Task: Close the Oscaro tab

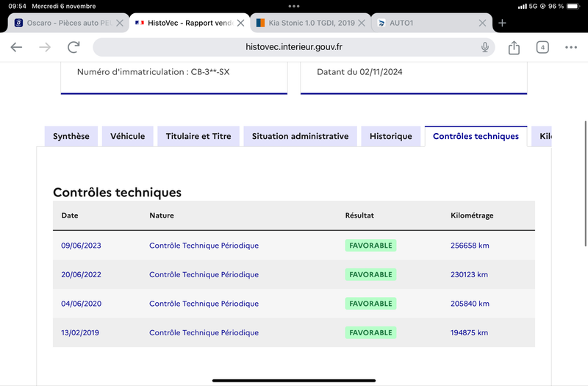Action: (x=120, y=23)
